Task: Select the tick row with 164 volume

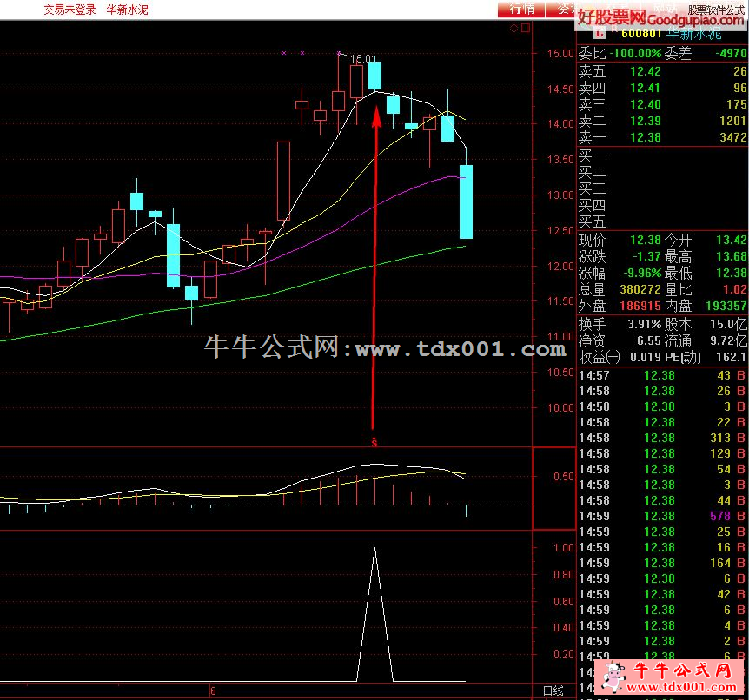Action: (662, 563)
